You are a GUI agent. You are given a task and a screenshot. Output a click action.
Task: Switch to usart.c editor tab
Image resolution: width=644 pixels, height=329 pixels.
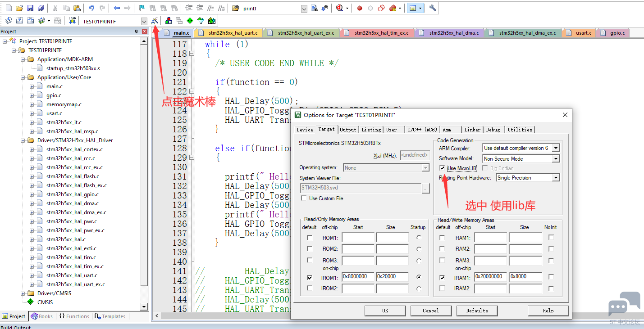580,33
